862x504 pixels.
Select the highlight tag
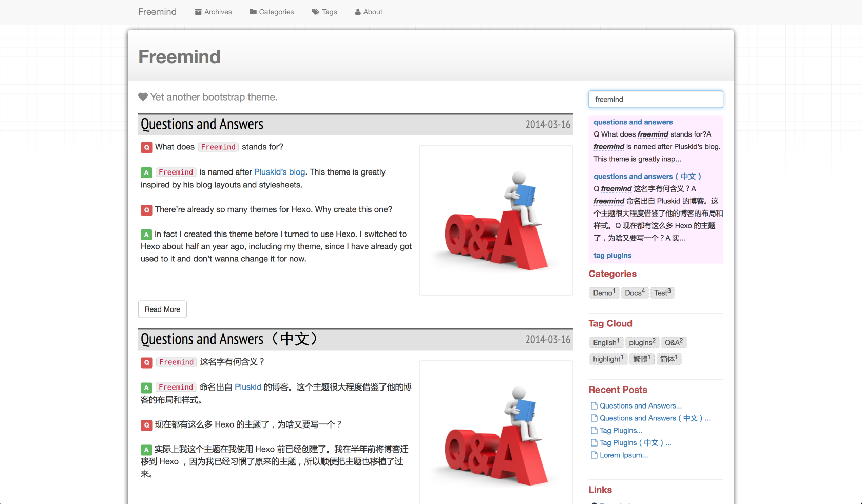(x=608, y=359)
